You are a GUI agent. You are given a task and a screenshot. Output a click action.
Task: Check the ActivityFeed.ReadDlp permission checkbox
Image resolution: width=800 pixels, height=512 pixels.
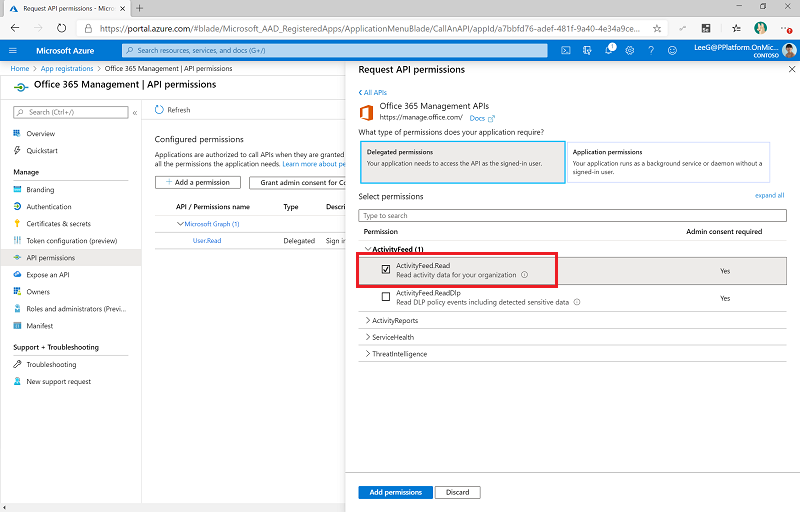click(386, 296)
